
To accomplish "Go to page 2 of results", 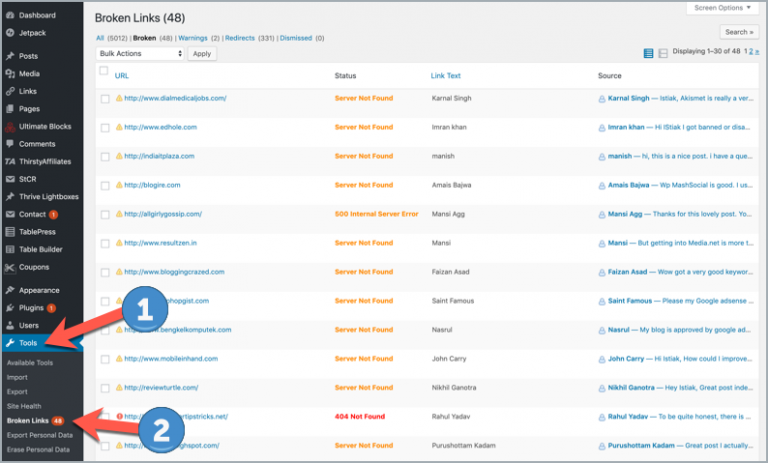I will (x=752, y=53).
